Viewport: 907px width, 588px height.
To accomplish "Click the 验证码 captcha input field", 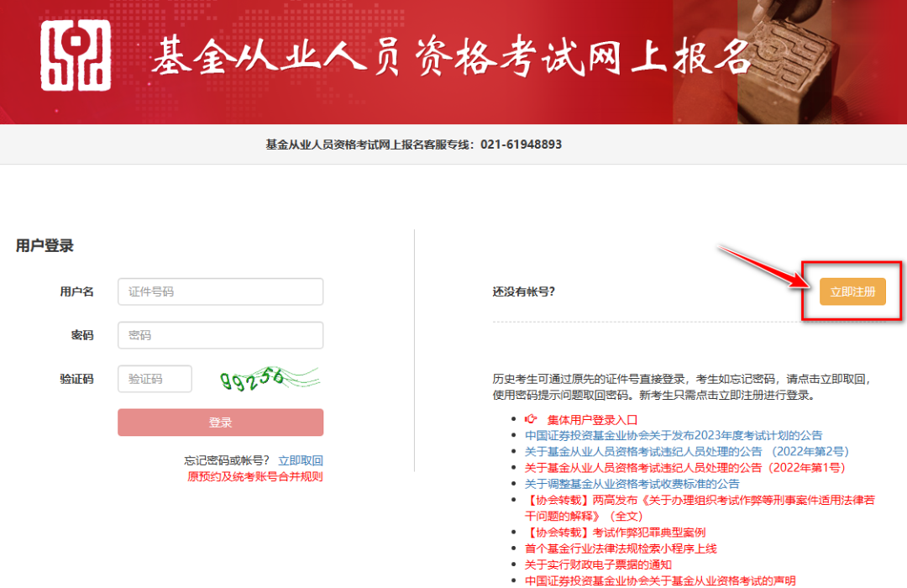I will (155, 378).
